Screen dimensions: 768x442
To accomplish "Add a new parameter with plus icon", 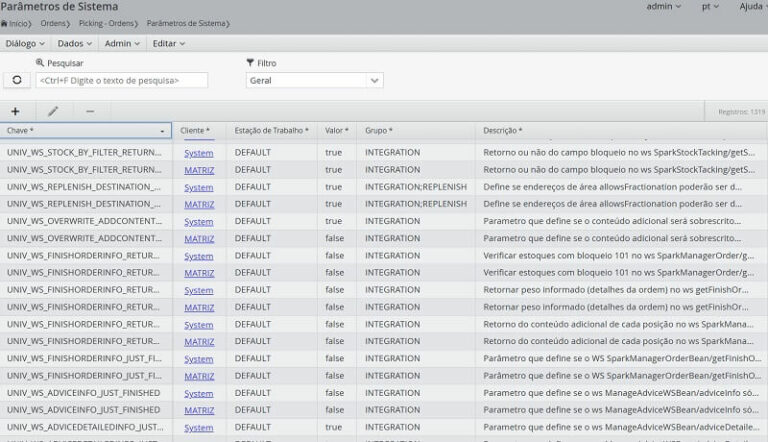I will pos(15,111).
